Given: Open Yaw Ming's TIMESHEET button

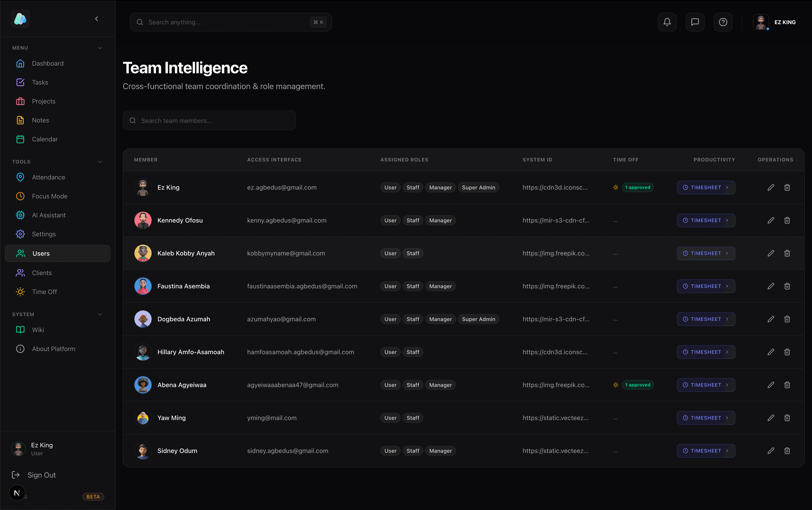Looking at the screenshot, I should (706, 418).
